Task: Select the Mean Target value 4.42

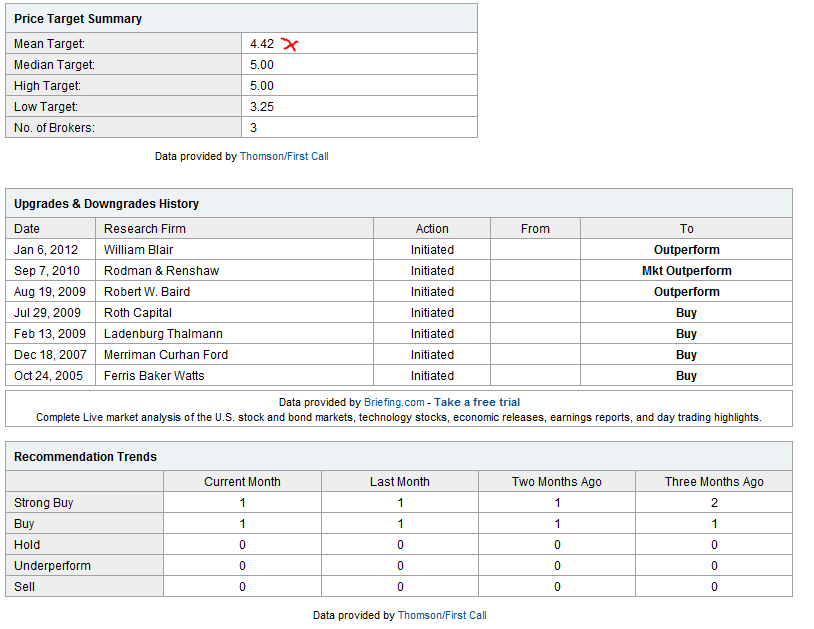Action: coord(262,44)
